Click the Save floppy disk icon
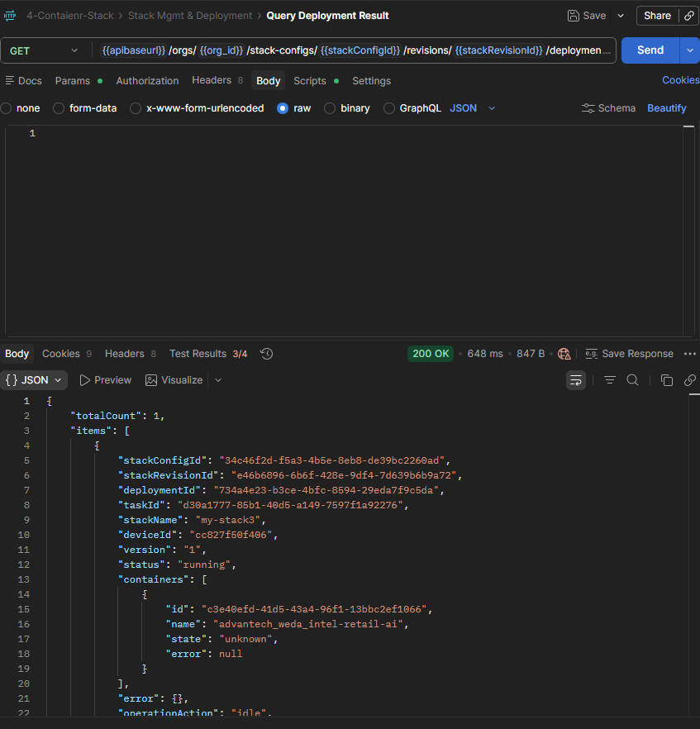This screenshot has width=700, height=729. [573, 16]
